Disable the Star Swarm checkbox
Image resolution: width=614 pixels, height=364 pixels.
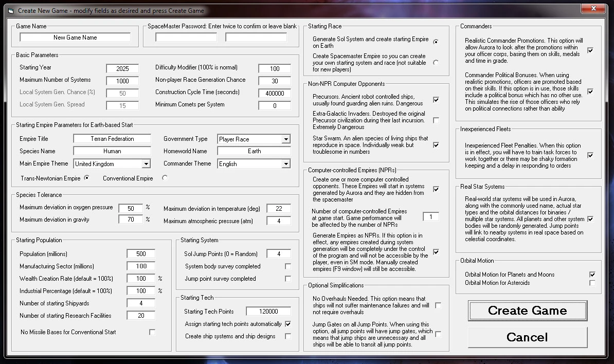[436, 145]
